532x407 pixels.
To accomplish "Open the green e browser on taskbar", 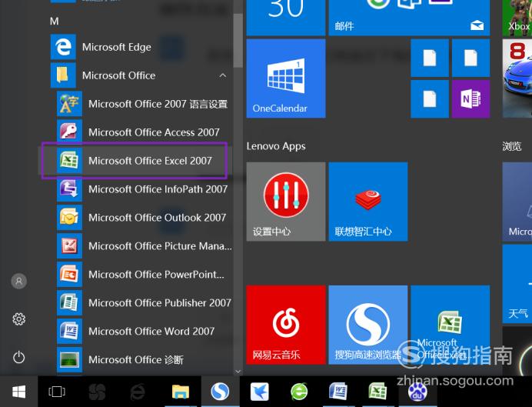I will [x=299, y=392].
